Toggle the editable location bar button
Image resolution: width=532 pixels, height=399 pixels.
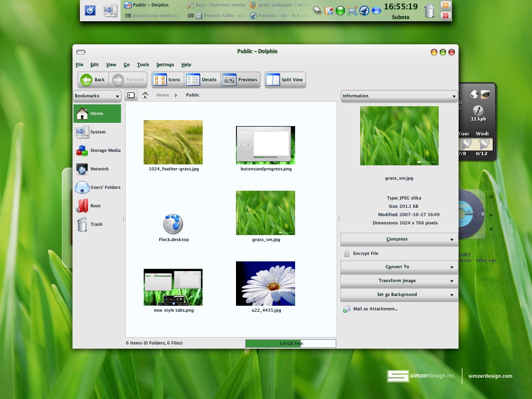[x=131, y=95]
